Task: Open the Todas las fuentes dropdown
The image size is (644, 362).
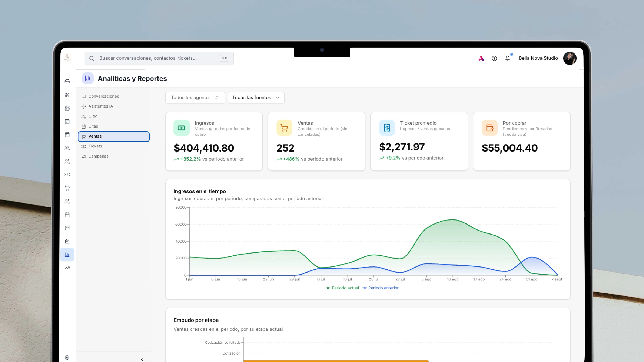Action: coord(256,97)
